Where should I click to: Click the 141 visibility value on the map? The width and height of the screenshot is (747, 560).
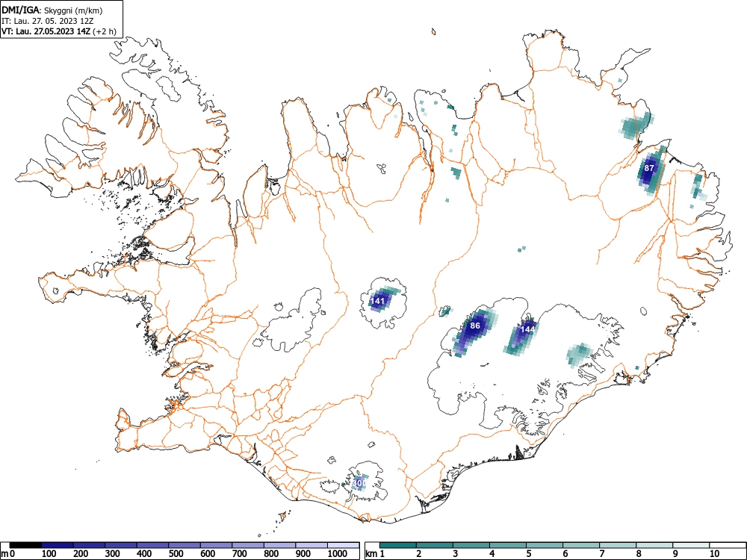coord(376,301)
